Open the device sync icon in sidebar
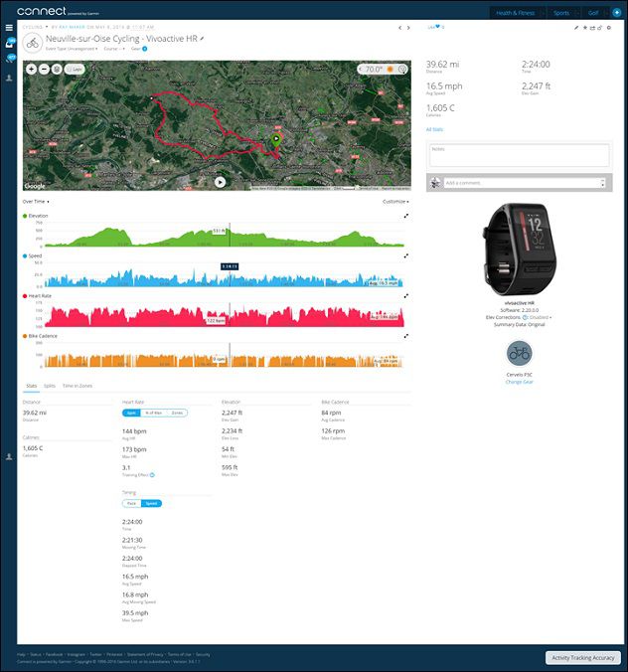Screen dimensions: 628x672 pos(9,59)
